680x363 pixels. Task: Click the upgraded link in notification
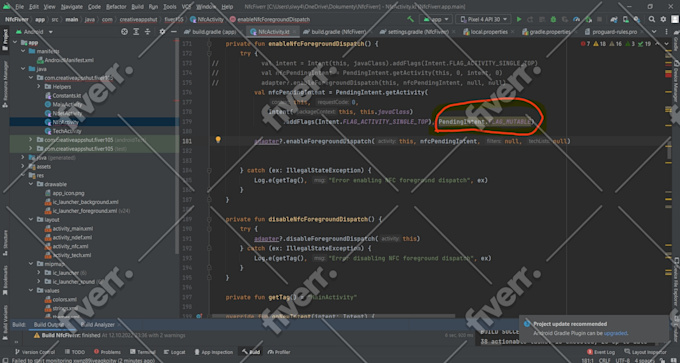tap(615, 333)
